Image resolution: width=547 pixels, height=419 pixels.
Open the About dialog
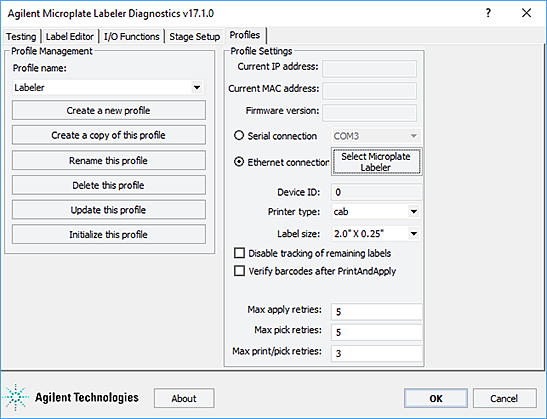pos(184,398)
